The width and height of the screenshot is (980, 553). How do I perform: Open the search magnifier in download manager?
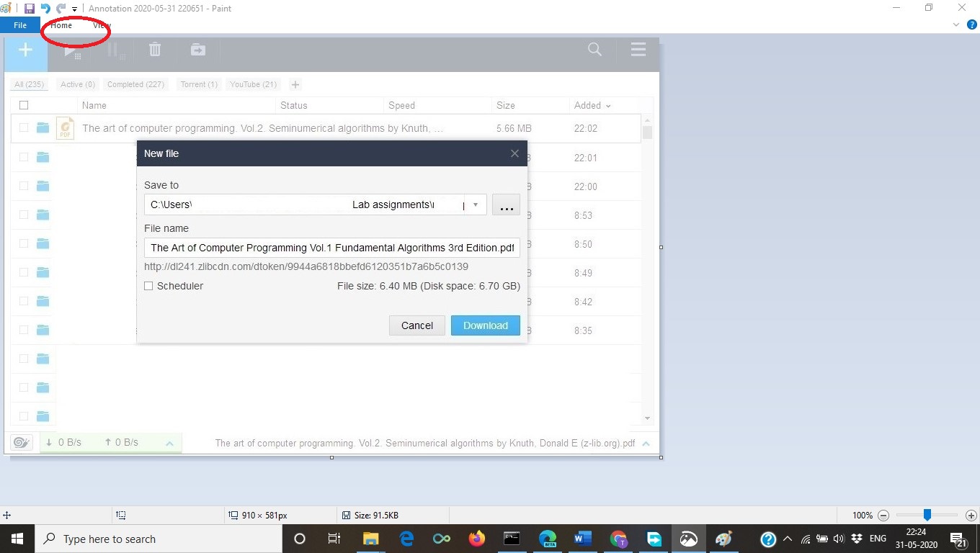[x=594, y=50]
